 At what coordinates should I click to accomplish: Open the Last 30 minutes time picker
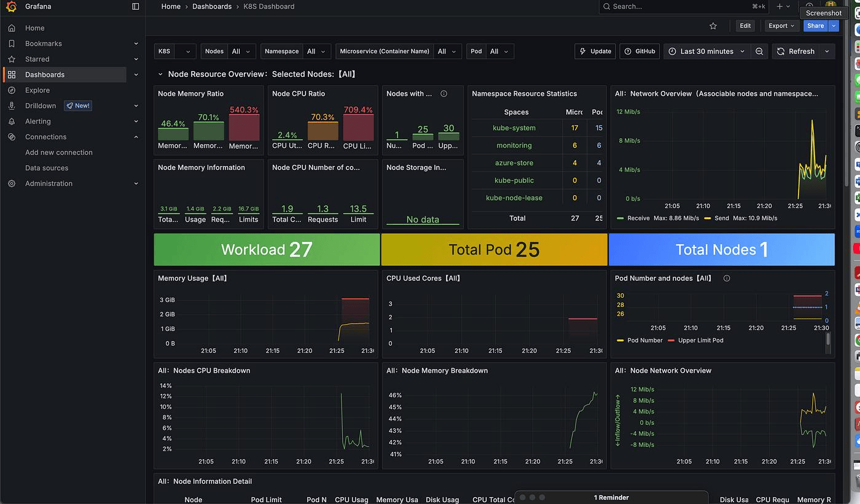[x=707, y=52]
